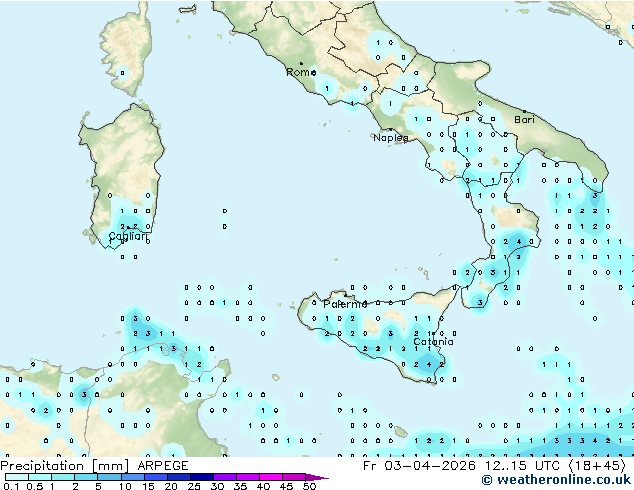Click the legend value label 50

click(309, 486)
